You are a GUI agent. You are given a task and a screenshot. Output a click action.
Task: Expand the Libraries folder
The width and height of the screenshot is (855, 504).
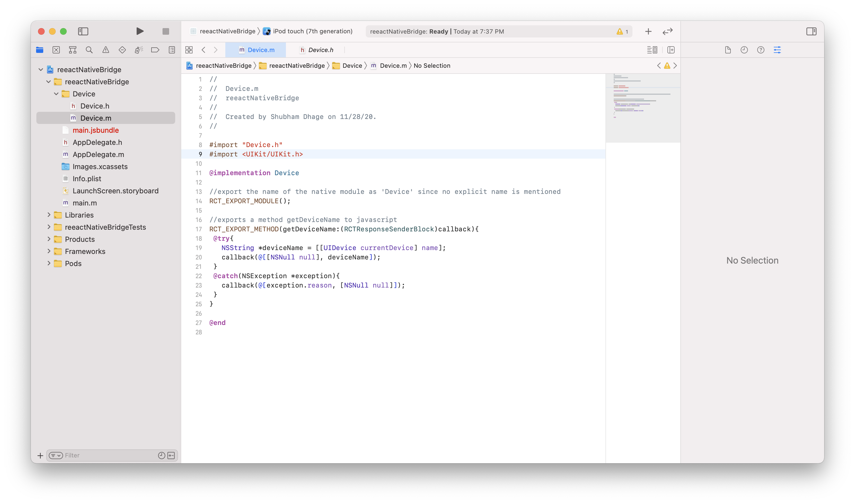[x=48, y=215]
